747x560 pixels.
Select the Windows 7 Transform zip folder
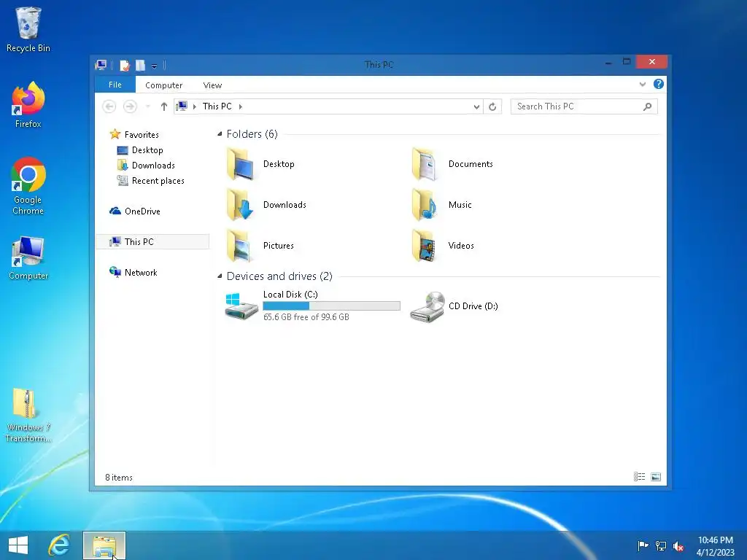pyautogui.click(x=27, y=415)
